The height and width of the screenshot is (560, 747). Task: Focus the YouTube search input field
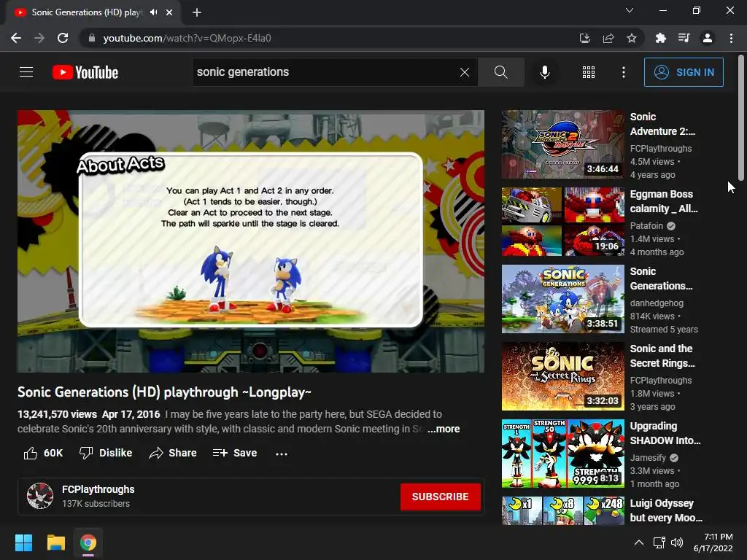tap(324, 72)
